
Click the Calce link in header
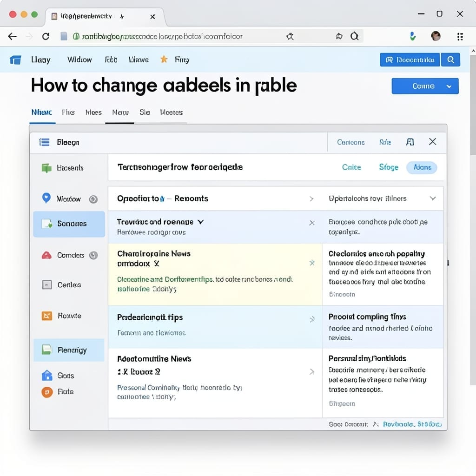[x=351, y=167]
